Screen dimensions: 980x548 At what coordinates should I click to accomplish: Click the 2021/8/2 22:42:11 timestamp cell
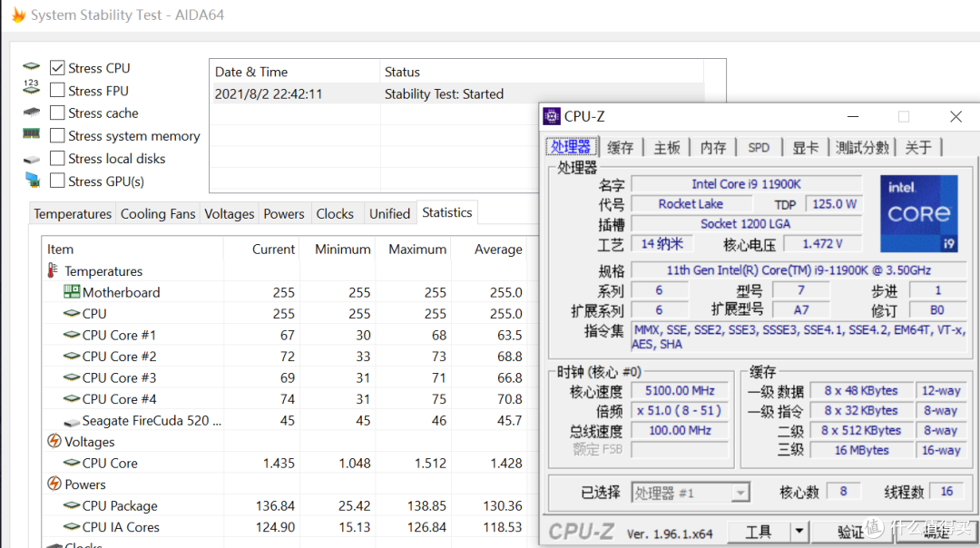click(x=269, y=93)
